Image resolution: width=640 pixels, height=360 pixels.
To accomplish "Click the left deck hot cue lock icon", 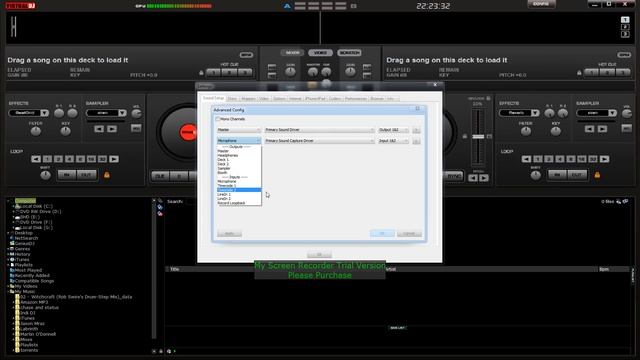I will pyautogui.click(x=201, y=73).
